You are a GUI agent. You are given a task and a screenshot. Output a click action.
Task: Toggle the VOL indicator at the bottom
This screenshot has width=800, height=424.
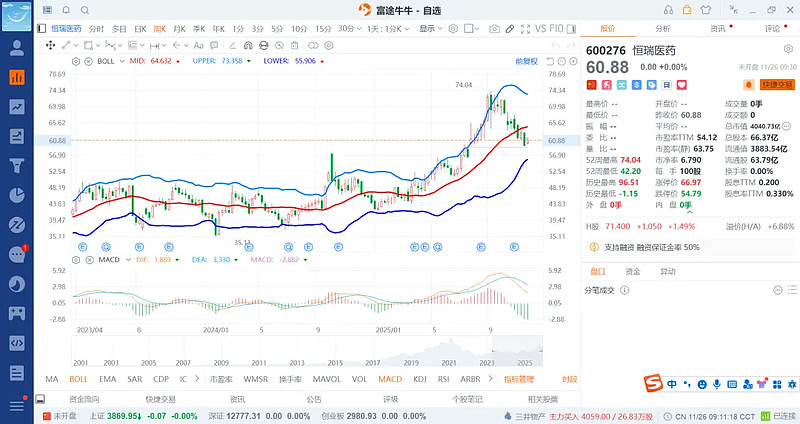pos(359,379)
